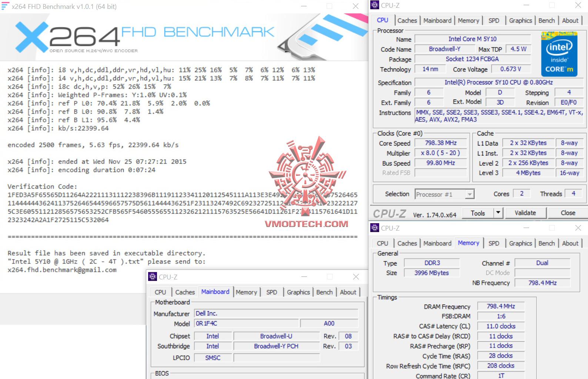
Task: Switch to CPU tab in the Mainboard window
Action: pyautogui.click(x=160, y=292)
